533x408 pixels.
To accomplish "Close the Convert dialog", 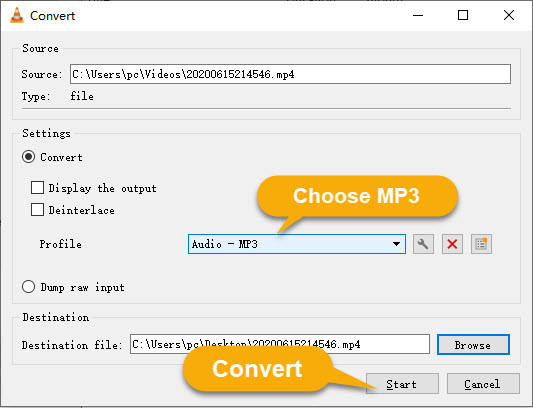I will (x=509, y=15).
